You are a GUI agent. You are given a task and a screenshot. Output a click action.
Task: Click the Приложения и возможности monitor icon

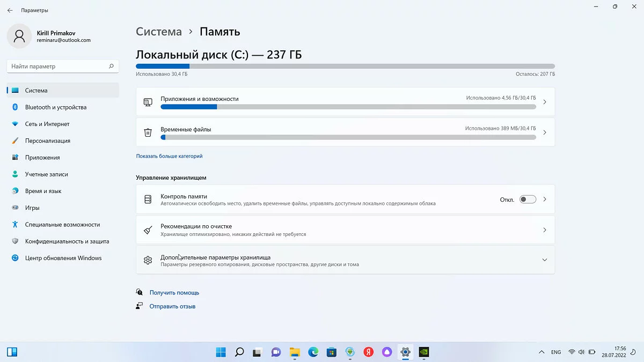pyautogui.click(x=148, y=102)
